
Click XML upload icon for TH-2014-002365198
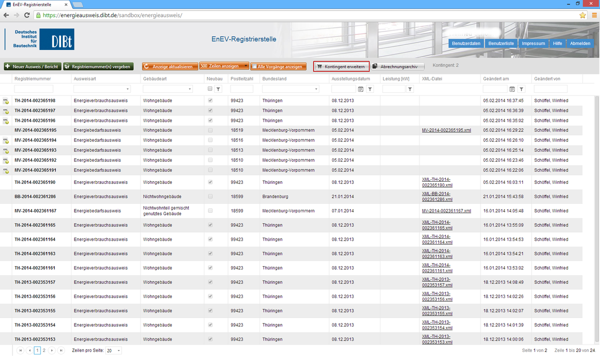(5, 101)
